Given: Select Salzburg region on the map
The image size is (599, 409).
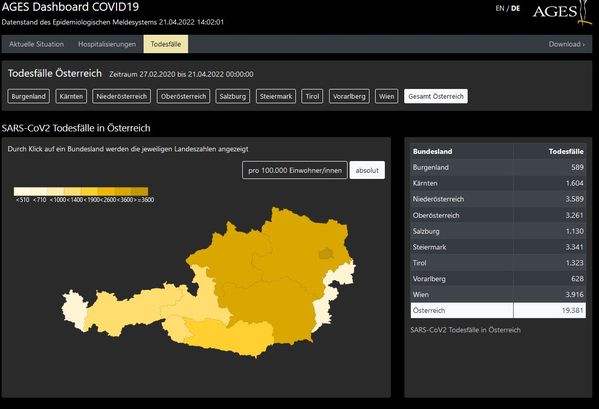Looking at the screenshot, I should (206, 302).
